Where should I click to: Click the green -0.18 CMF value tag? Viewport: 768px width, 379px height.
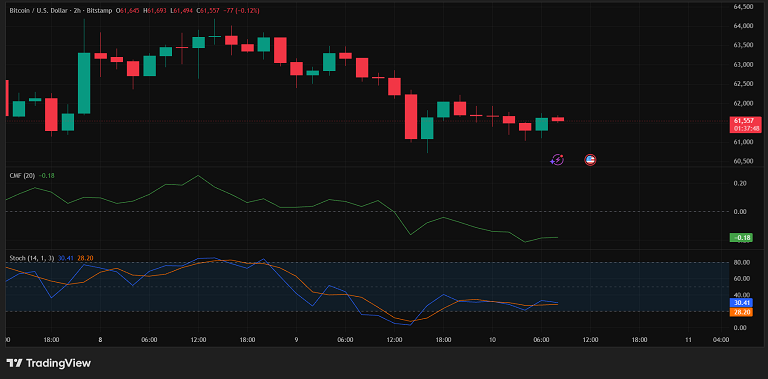pos(741,238)
